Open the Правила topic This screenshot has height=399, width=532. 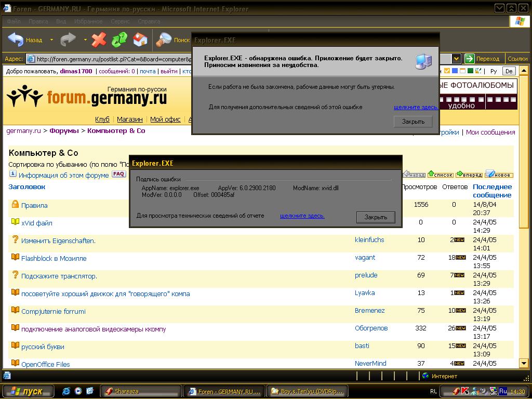pyautogui.click(x=34, y=205)
